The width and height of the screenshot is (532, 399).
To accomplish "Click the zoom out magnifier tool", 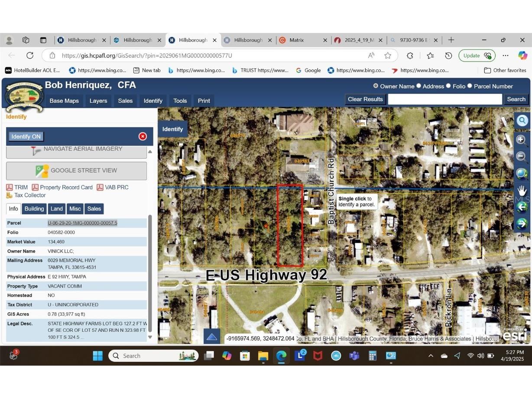I will click(x=521, y=156).
